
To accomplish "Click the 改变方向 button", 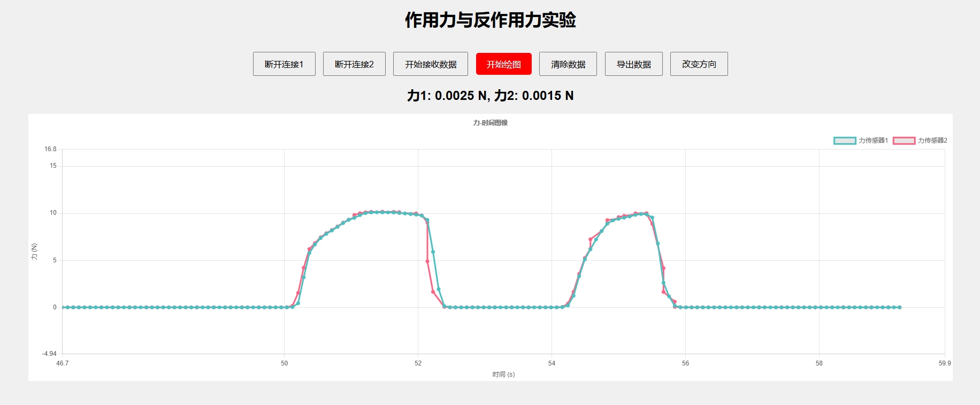I will [x=699, y=64].
